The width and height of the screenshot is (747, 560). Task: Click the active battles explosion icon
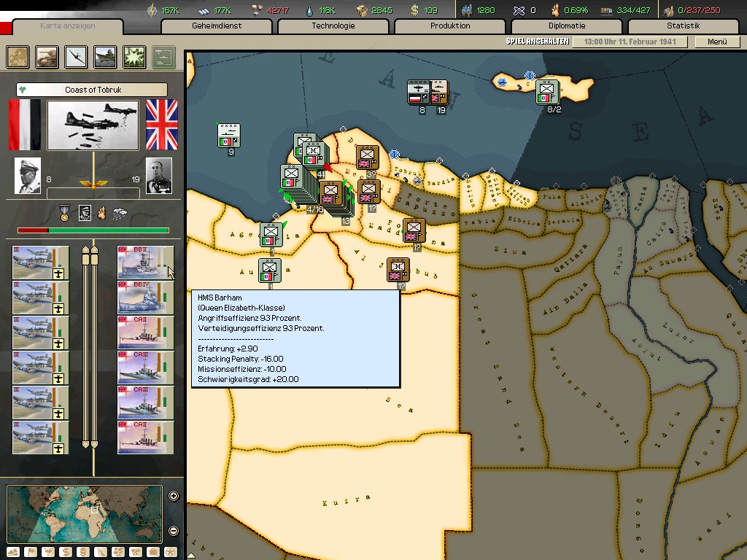click(x=134, y=56)
